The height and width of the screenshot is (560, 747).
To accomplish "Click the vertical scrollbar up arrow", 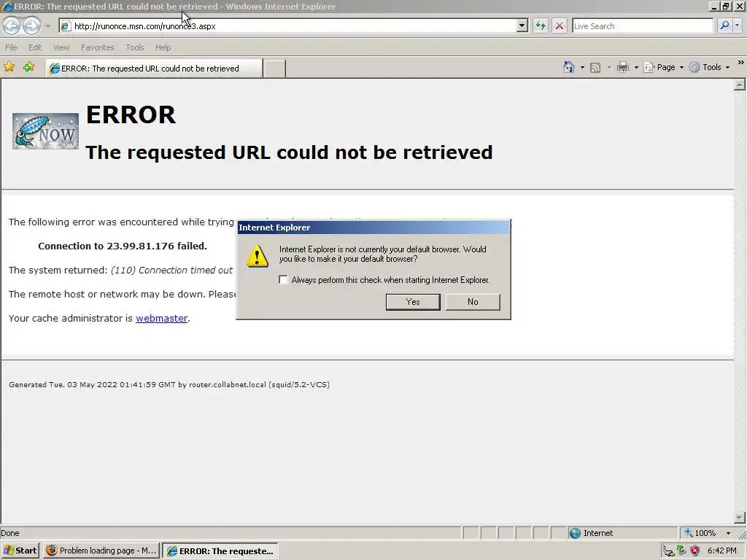I will [x=740, y=85].
